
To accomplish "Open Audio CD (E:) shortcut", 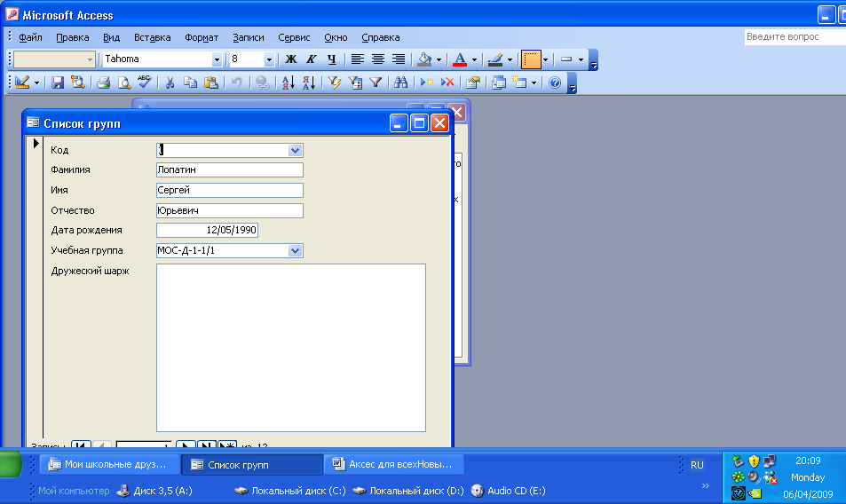I will click(509, 491).
